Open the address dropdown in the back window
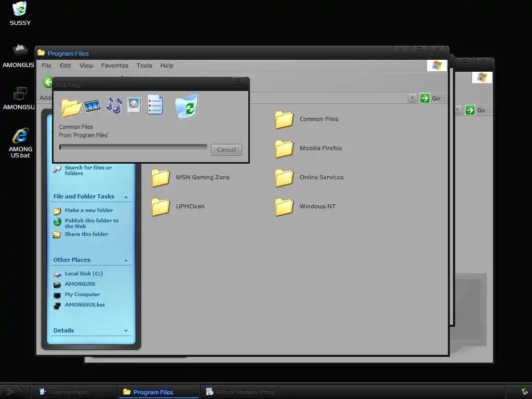Viewport: 532px width, 399px height. [x=457, y=110]
